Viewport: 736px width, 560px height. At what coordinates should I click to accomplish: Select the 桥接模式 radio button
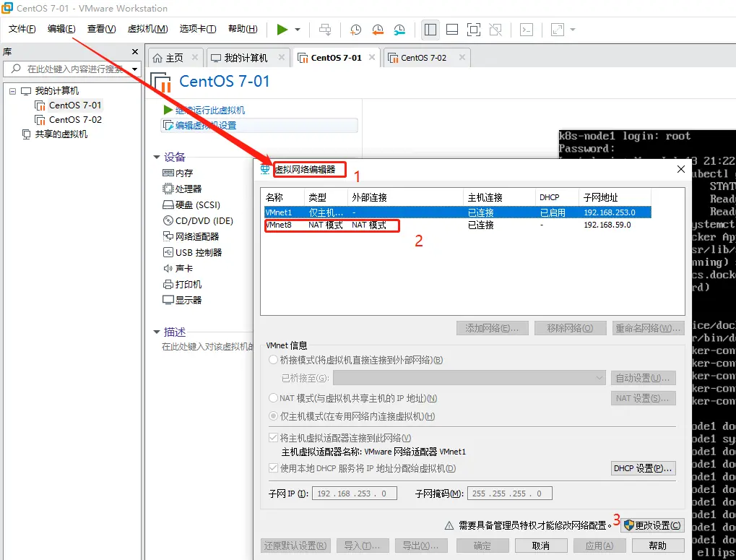pos(273,360)
